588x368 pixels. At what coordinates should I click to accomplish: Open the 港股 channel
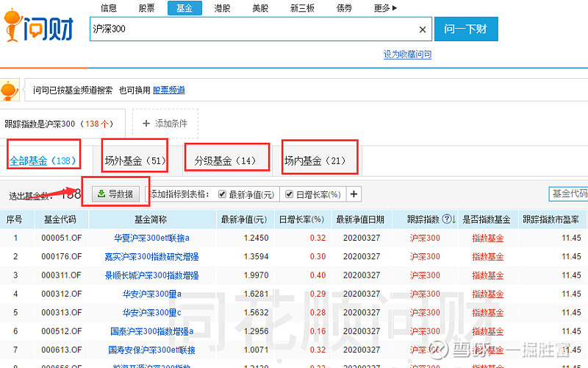click(223, 8)
